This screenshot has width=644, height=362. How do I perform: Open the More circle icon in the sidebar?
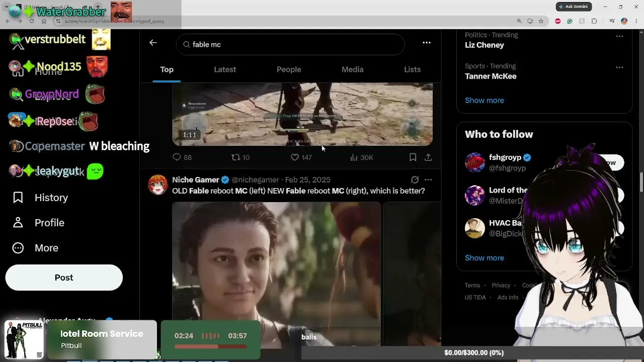18,248
